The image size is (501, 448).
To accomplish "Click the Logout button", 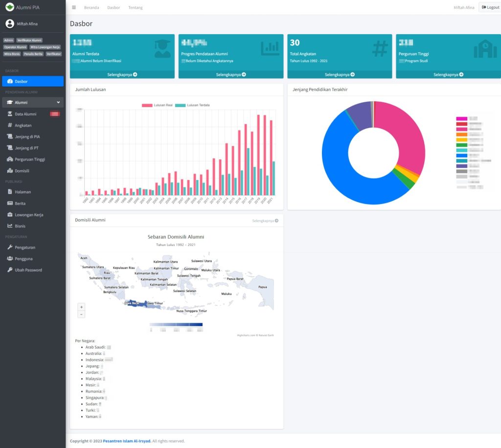I will [x=490, y=7].
